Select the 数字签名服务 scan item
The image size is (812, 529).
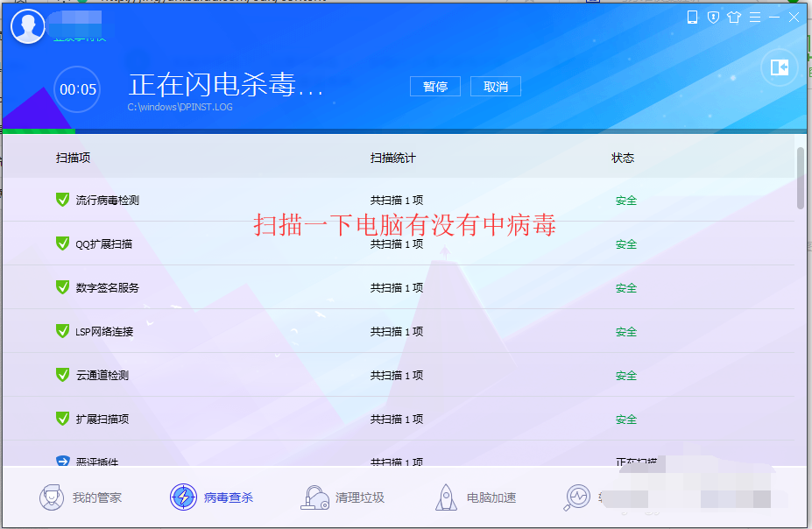[107, 288]
